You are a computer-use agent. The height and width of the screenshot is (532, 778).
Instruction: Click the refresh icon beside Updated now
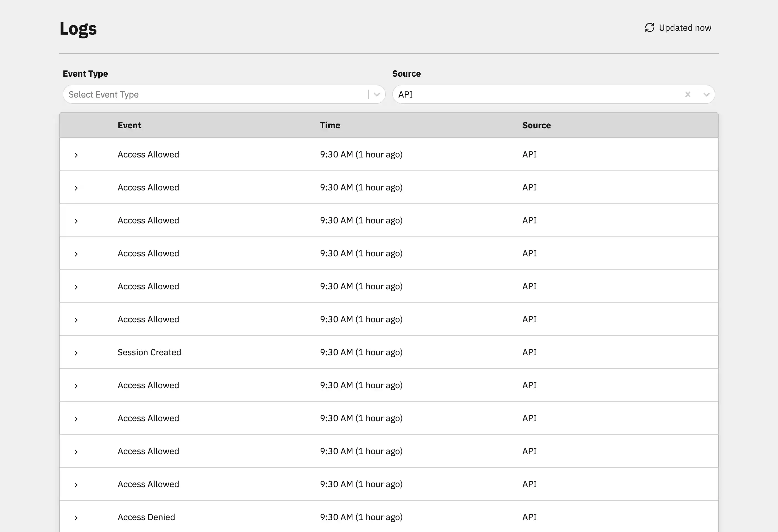(649, 27)
